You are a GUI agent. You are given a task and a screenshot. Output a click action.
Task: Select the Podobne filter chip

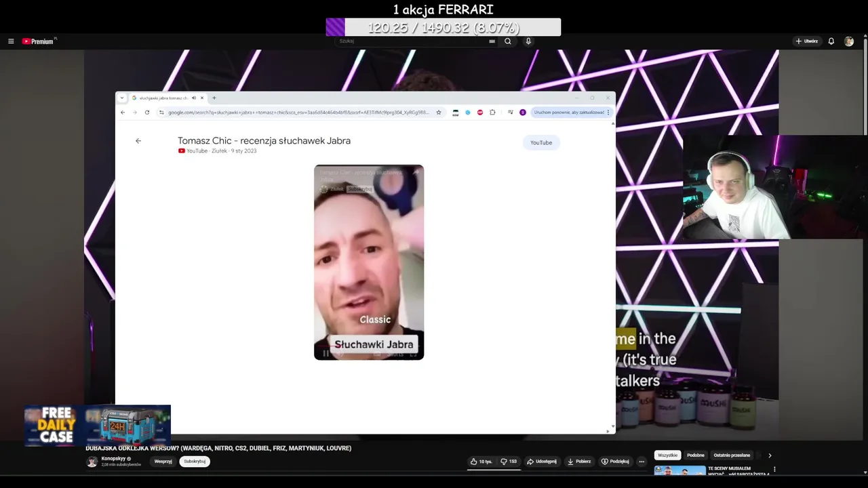696,455
